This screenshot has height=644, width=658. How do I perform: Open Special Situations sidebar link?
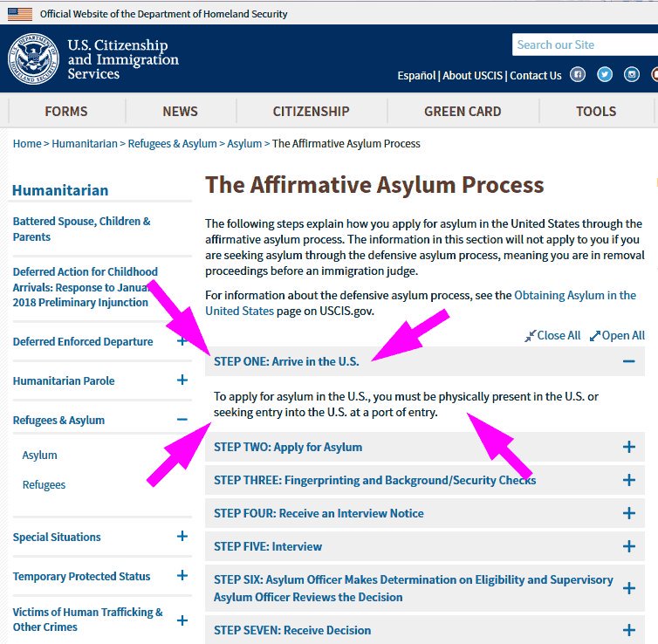pos(57,537)
